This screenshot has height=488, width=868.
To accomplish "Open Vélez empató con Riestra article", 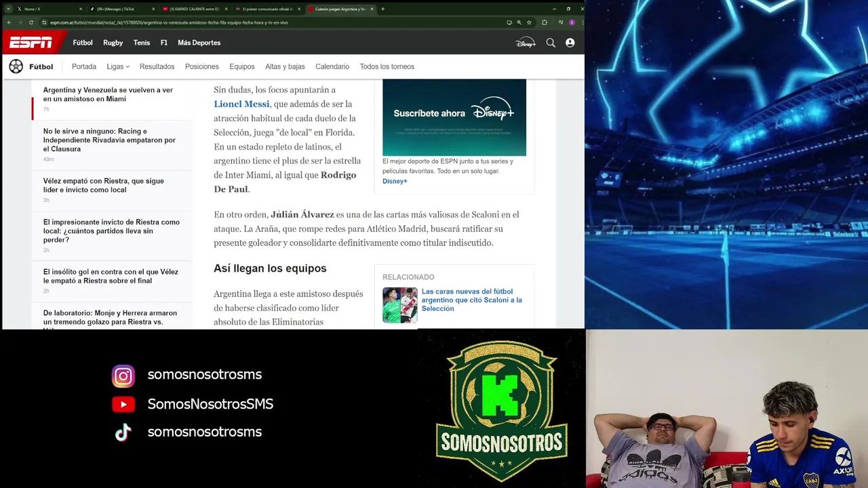I will [104, 185].
